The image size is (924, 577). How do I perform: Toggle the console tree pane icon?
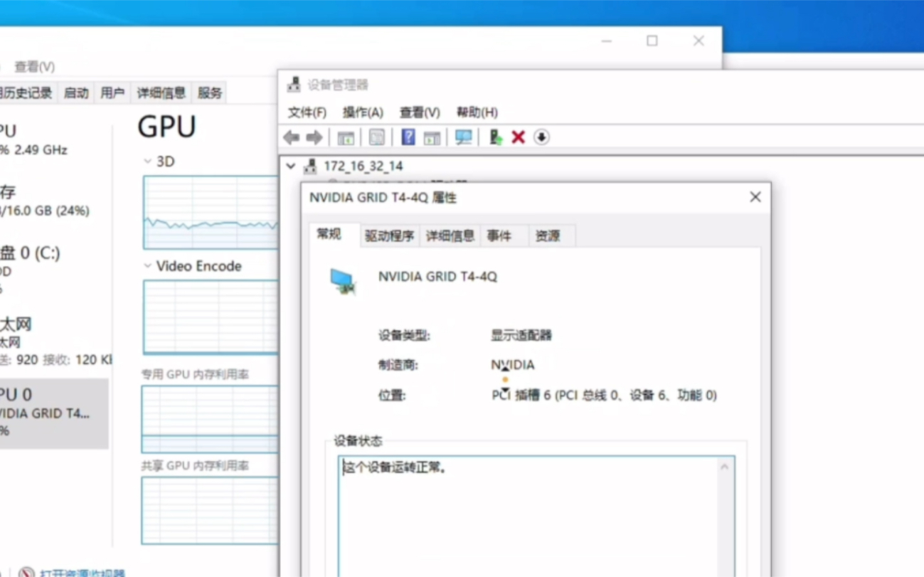click(346, 137)
